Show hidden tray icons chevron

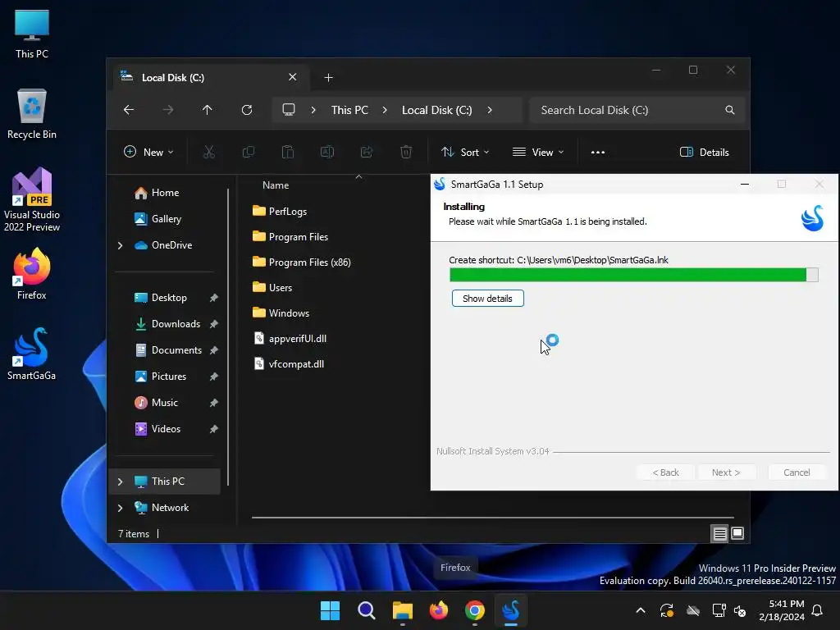tap(640, 610)
